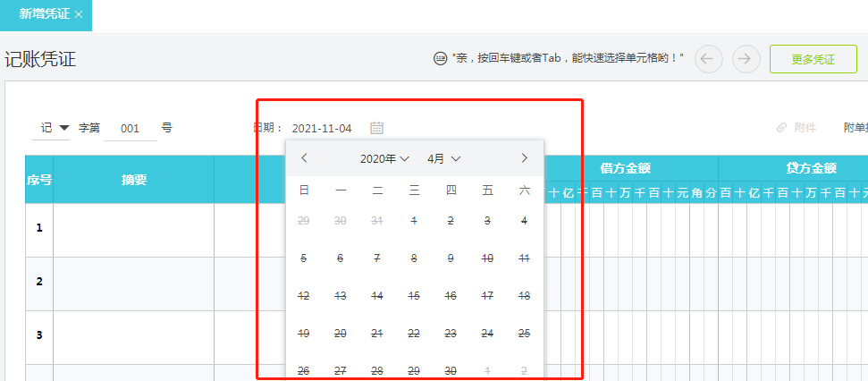Click the 附件 link

click(x=805, y=128)
